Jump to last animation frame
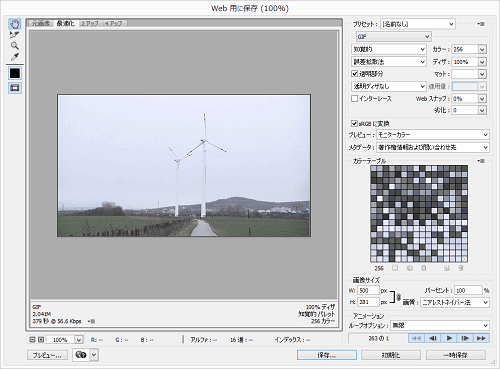Viewport: 500px width, 369px height. pyautogui.click(x=481, y=338)
